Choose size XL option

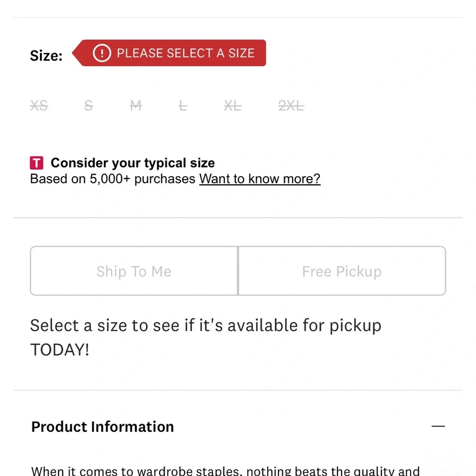(x=233, y=106)
